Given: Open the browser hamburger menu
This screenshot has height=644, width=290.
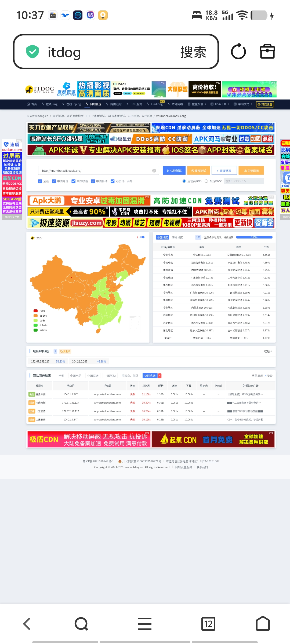Looking at the screenshot, I should (x=145, y=624).
